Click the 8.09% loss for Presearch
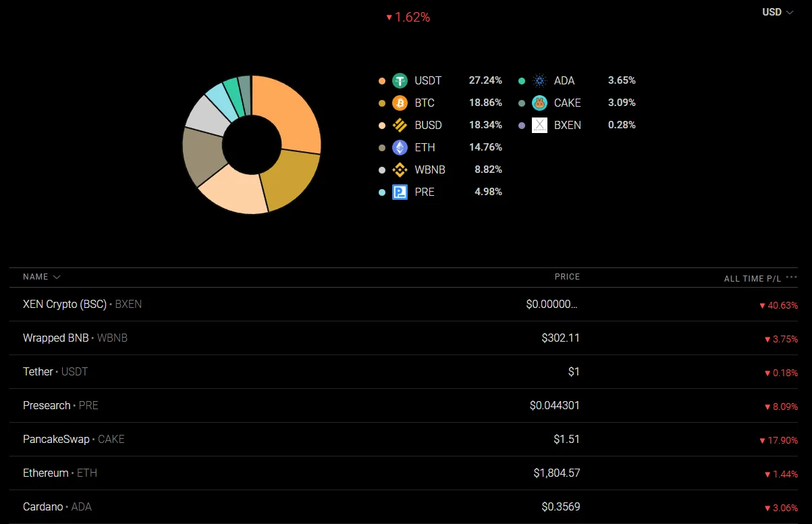Screen dimensions: 812x524 pyautogui.click(x=781, y=407)
